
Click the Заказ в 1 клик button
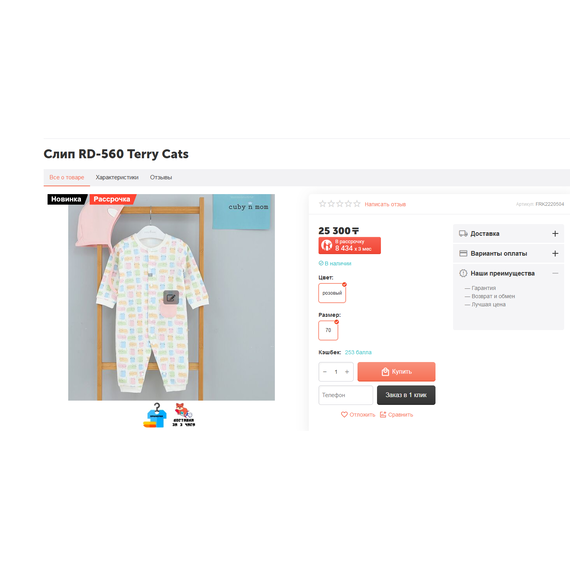(x=406, y=395)
